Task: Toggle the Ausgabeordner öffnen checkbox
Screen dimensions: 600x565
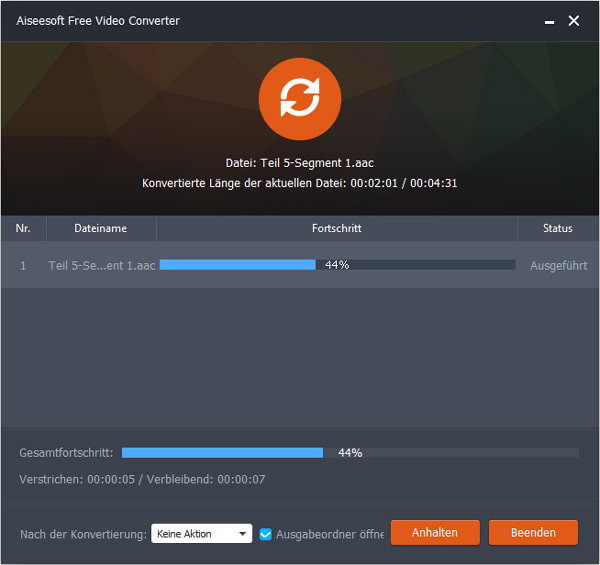Action: point(266,534)
